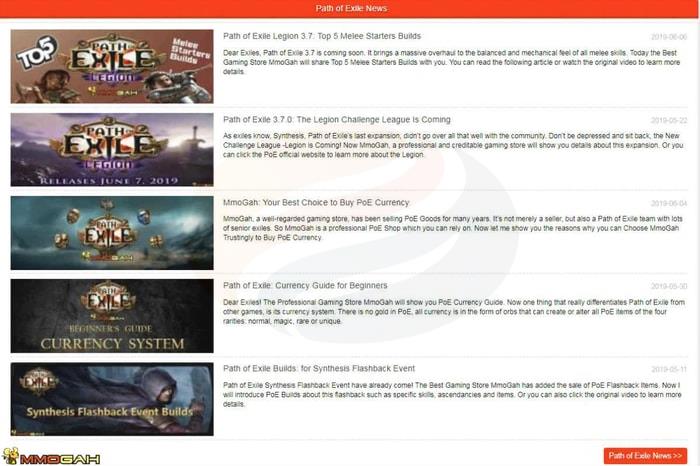This screenshot has height=466, width=700.
Task: Click the Synthesis Flashback Event Builds thumbnail
Action: 111,399
